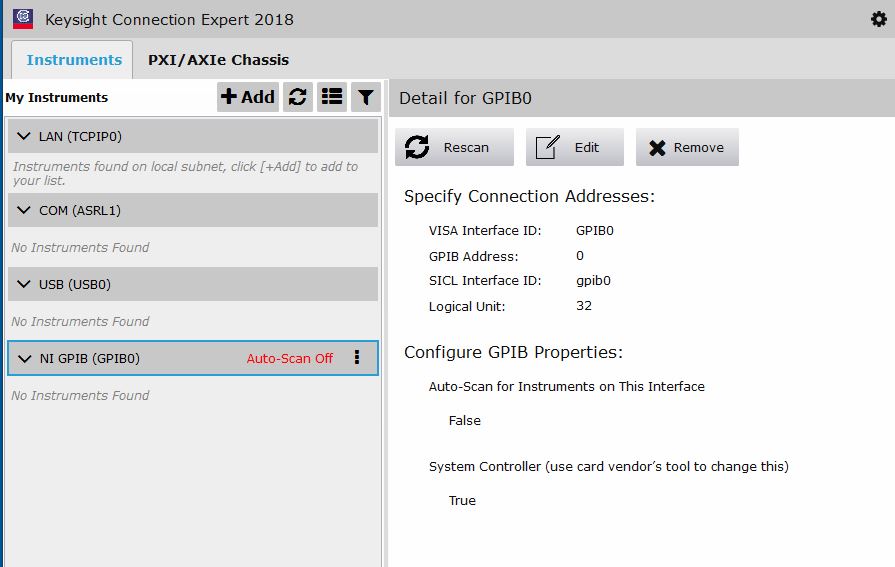Click No Instruments Found under USB (USB0)
Screen dimensions: 895x567
80,321
